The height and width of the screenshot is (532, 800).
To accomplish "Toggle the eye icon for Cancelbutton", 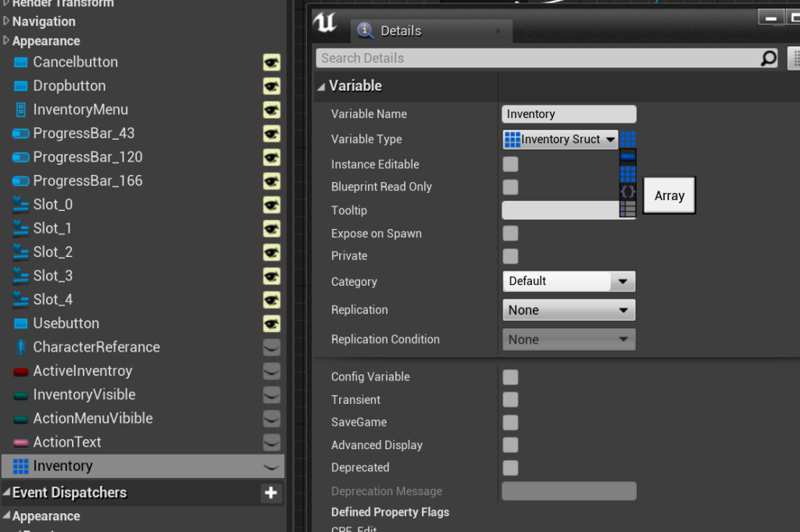I will [271, 62].
